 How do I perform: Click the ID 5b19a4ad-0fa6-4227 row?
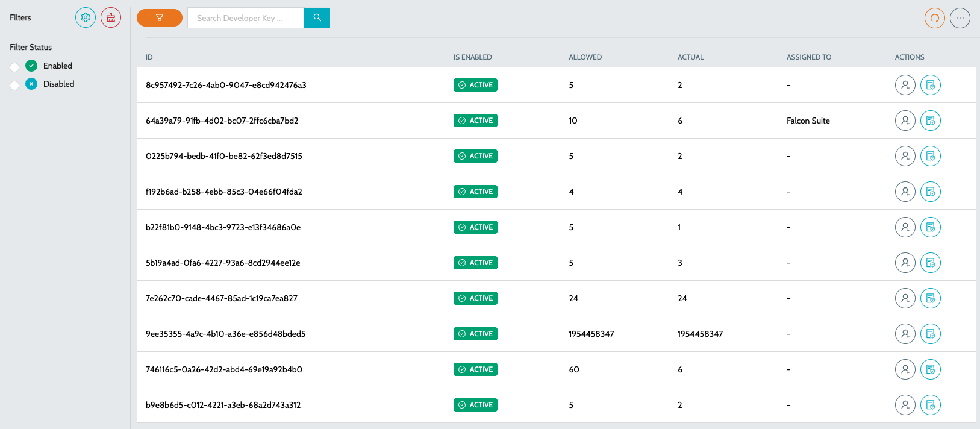(x=223, y=263)
